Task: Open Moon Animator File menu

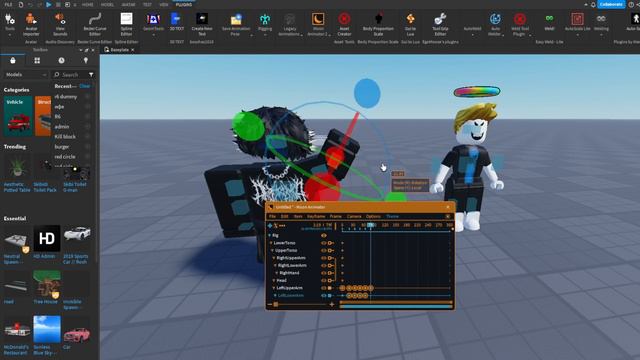Action: tap(271, 216)
